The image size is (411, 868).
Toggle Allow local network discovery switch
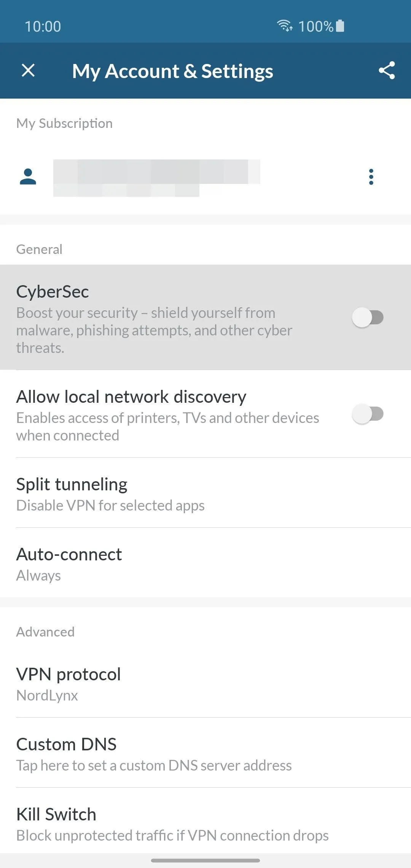point(367,414)
